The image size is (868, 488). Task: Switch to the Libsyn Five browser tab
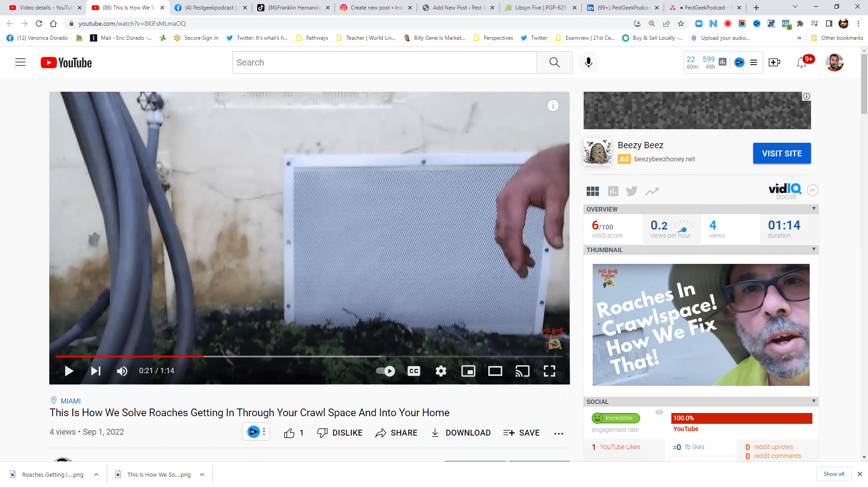coord(540,8)
